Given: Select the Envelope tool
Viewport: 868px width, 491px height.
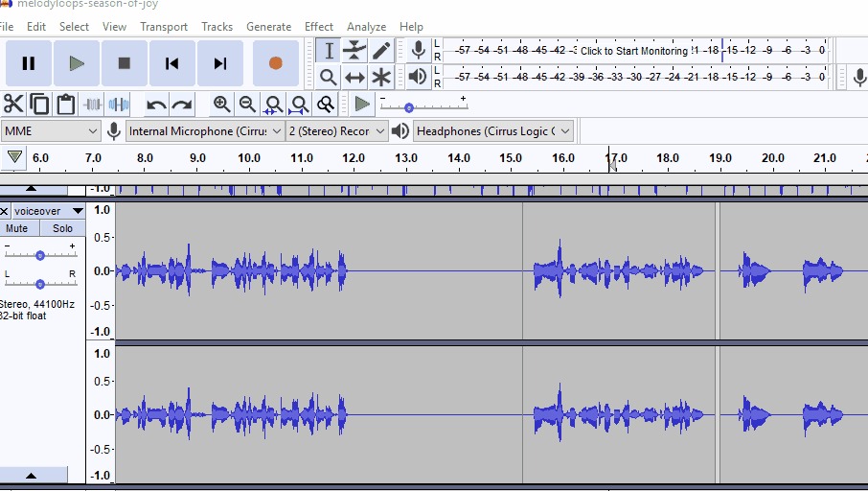Looking at the screenshot, I should tap(354, 51).
